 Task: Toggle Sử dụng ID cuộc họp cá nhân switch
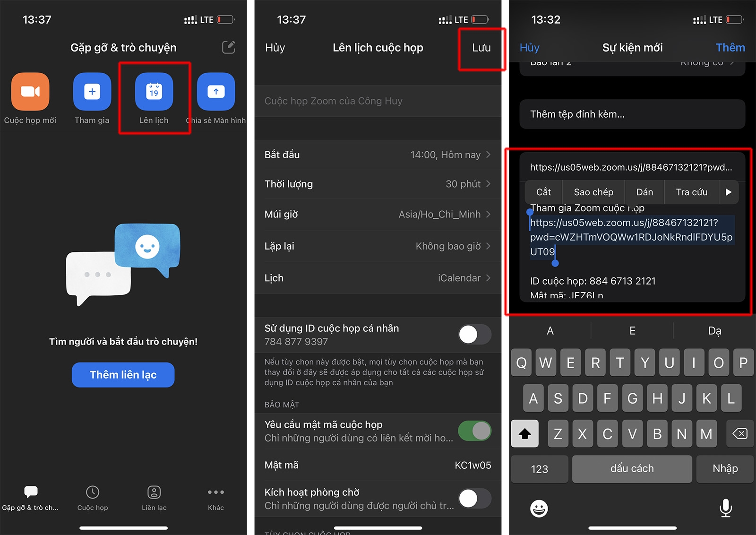pyautogui.click(x=475, y=335)
